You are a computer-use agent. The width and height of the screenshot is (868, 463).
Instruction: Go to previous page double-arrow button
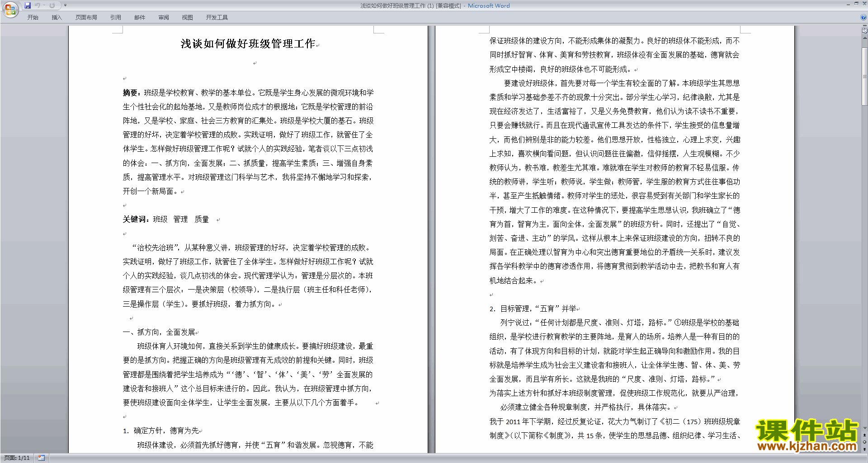pos(865,435)
